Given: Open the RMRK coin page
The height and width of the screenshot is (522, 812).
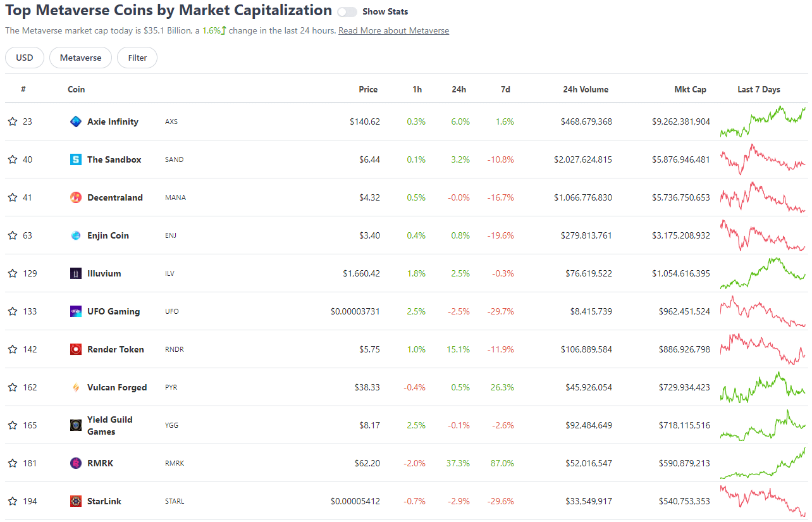Looking at the screenshot, I should pyautogui.click(x=99, y=463).
